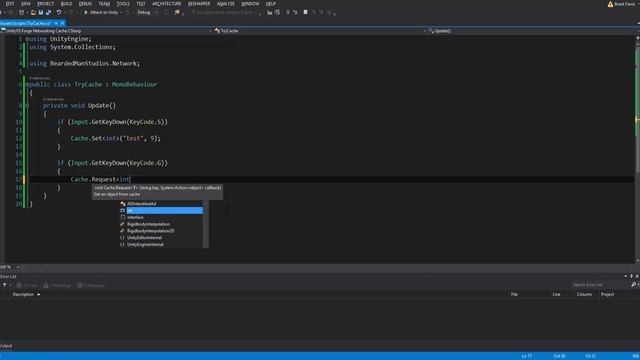Viewport: 640px width, 360px height.
Task: Click the increase indent toolbar icon
Action: coord(277,13)
